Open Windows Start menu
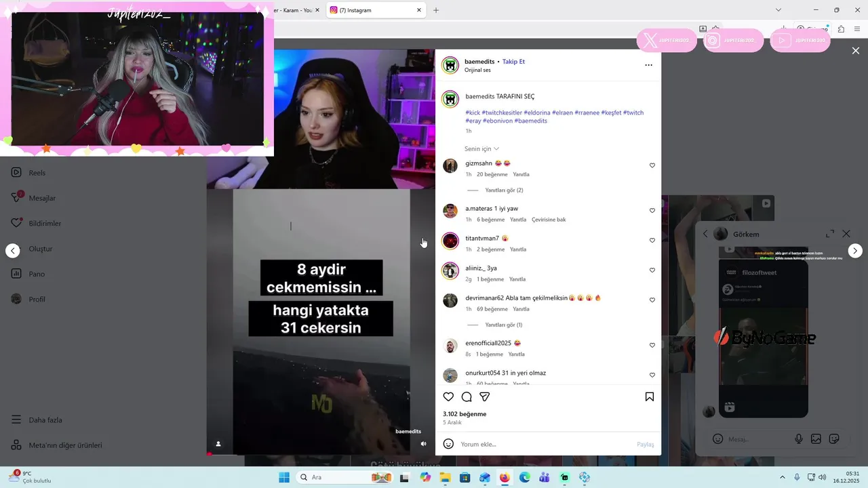The image size is (868, 488). pyautogui.click(x=284, y=477)
